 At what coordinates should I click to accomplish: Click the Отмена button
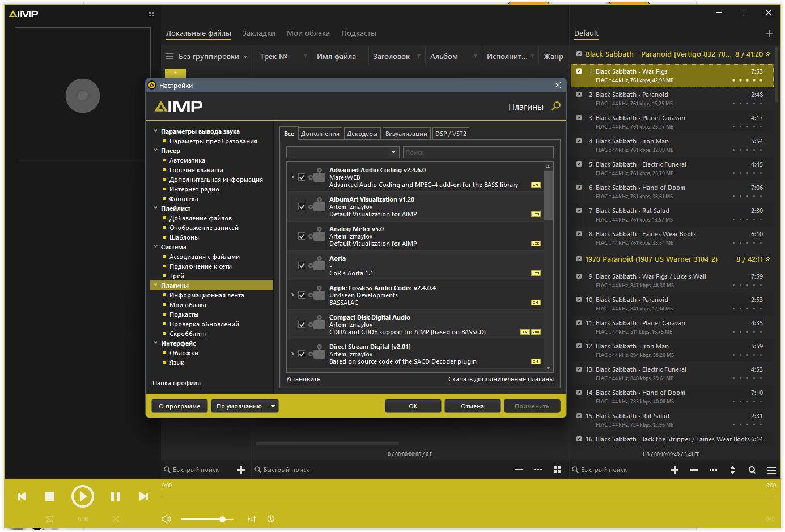point(473,406)
